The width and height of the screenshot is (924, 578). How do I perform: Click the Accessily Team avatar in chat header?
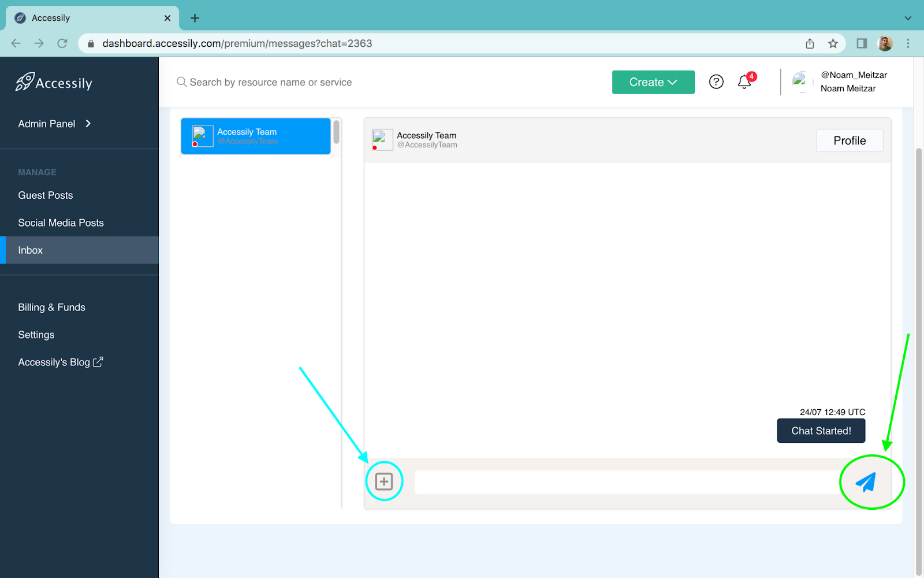click(382, 139)
